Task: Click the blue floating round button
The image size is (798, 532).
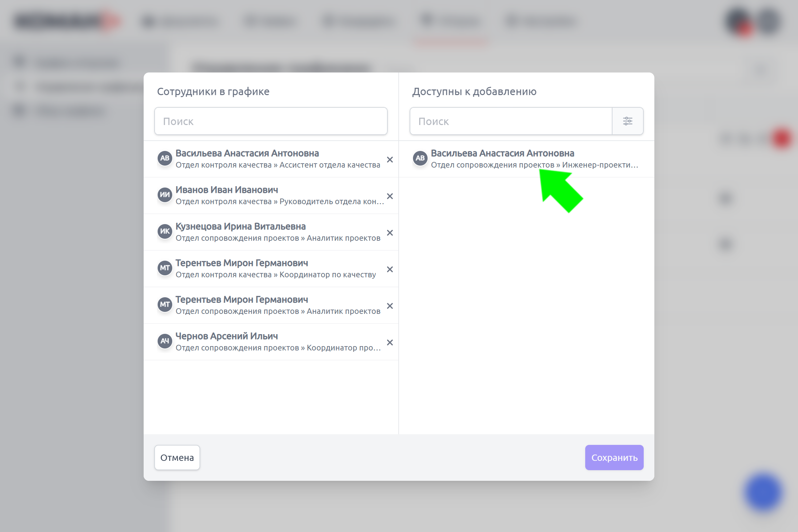Action: click(x=763, y=492)
